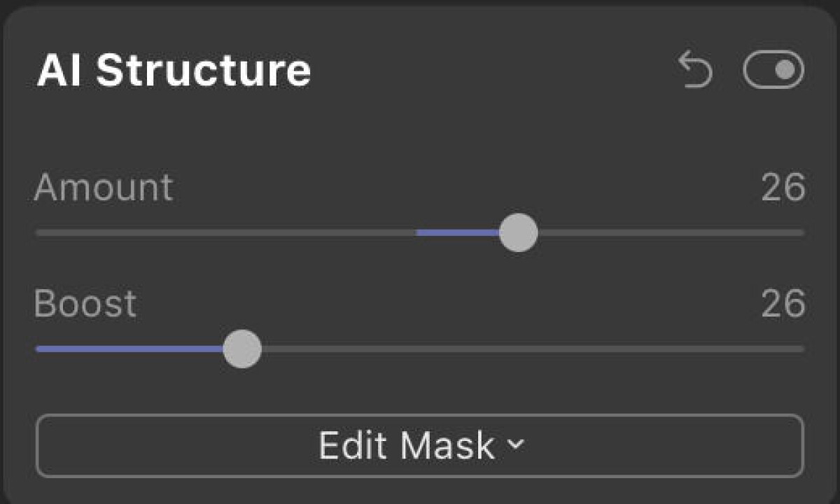Click the blue filled part of Boost slider
840x504 pixels.
click(x=129, y=349)
